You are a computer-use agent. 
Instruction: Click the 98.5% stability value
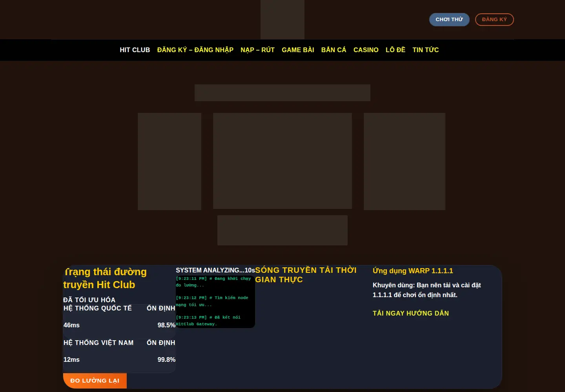coord(166,325)
